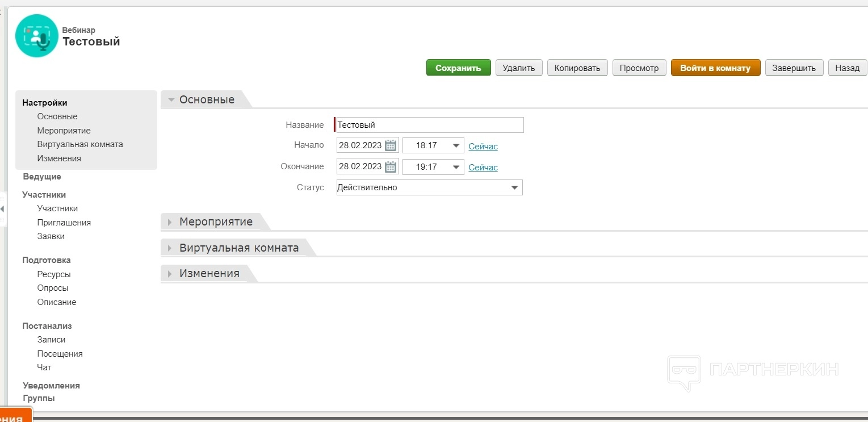Viewport: 868px width, 422px height.
Task: Expand the Мероприятие section
Action: pos(170,222)
